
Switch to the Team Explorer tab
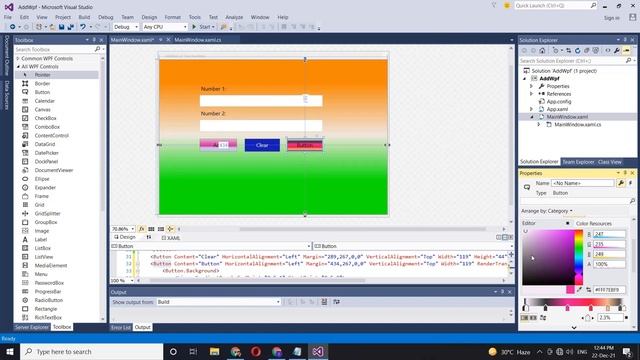(x=578, y=162)
